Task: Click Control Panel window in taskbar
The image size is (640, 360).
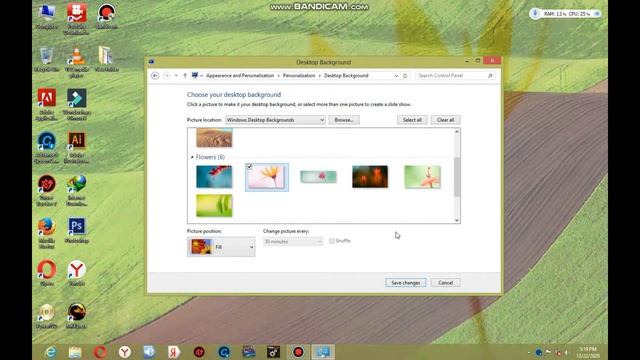Action: tap(323, 352)
